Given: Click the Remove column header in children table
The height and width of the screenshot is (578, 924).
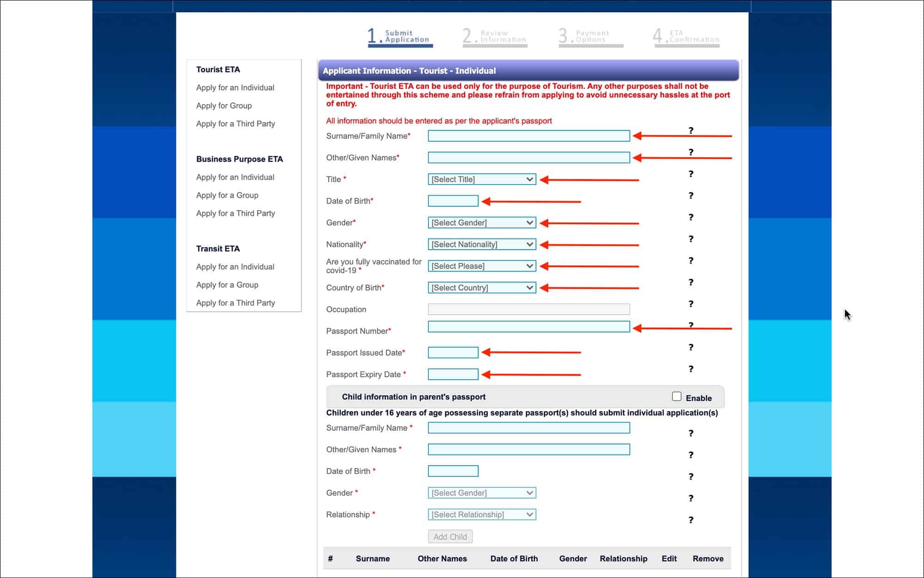Looking at the screenshot, I should pos(708,559).
